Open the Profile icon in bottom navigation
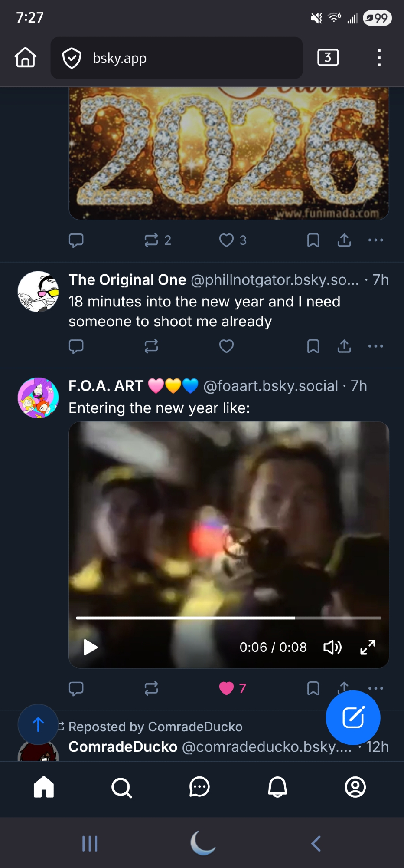The width and height of the screenshot is (404, 868). point(355,787)
